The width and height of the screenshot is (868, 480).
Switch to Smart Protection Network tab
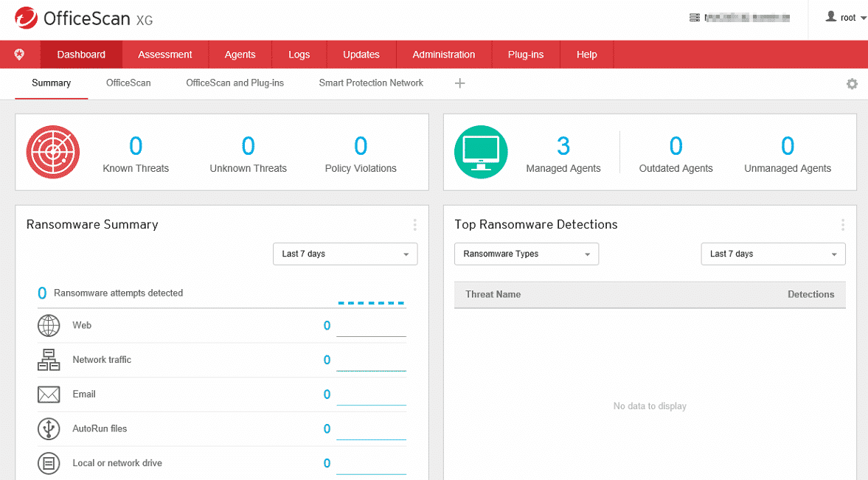click(x=371, y=83)
